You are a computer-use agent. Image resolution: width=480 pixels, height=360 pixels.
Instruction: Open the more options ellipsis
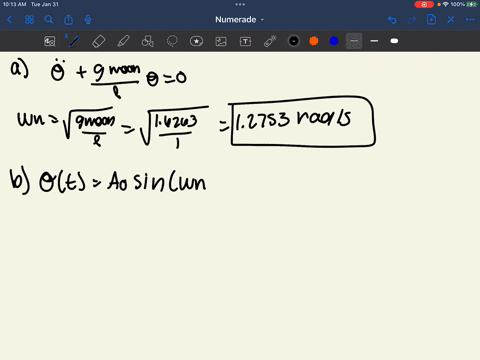pos(470,20)
